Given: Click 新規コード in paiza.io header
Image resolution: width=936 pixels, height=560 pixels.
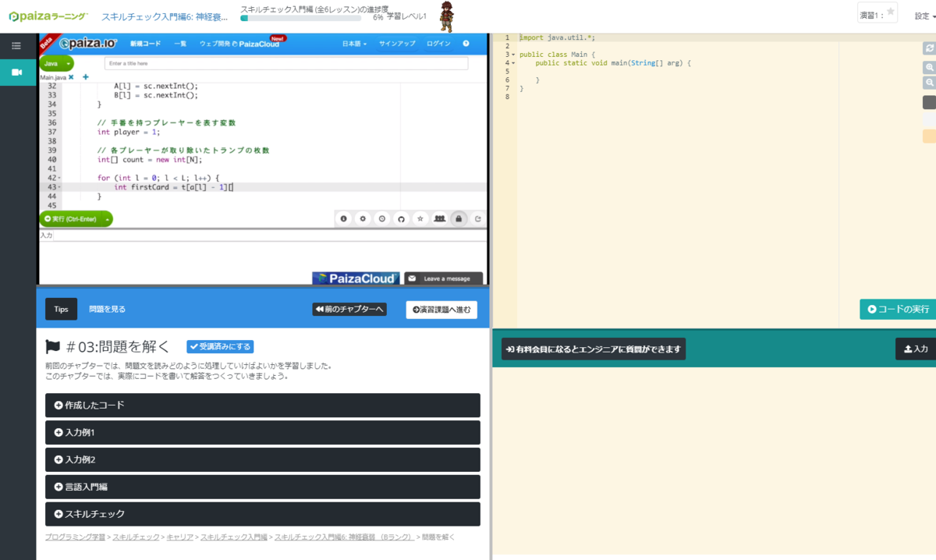Looking at the screenshot, I should pyautogui.click(x=145, y=44).
